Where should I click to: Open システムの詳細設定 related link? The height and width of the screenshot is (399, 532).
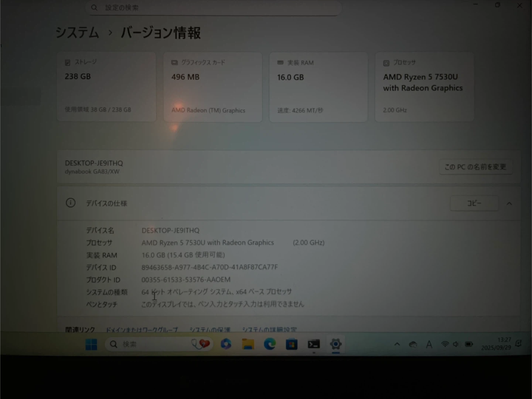point(269,329)
